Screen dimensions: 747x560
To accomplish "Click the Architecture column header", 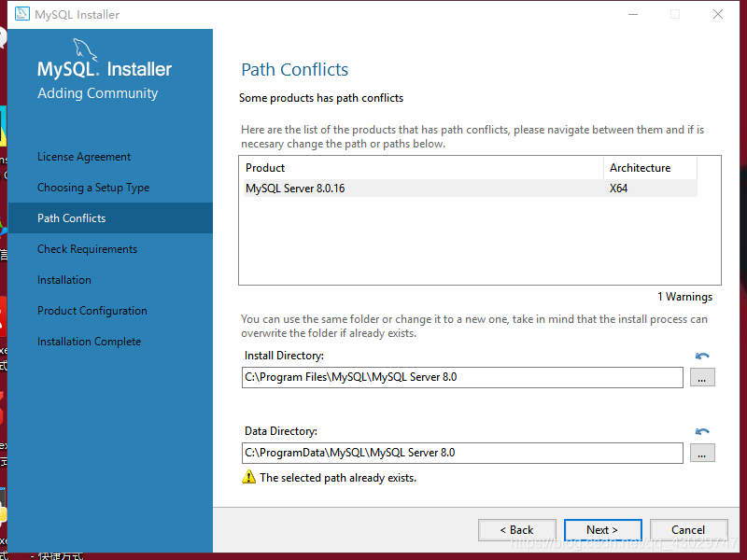I will [x=650, y=168].
